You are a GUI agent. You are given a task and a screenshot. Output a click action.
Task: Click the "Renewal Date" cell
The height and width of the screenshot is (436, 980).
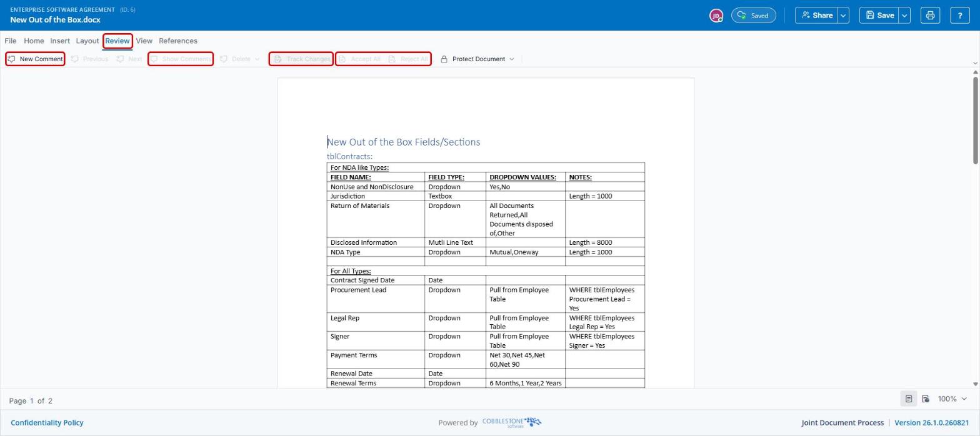tap(376, 374)
